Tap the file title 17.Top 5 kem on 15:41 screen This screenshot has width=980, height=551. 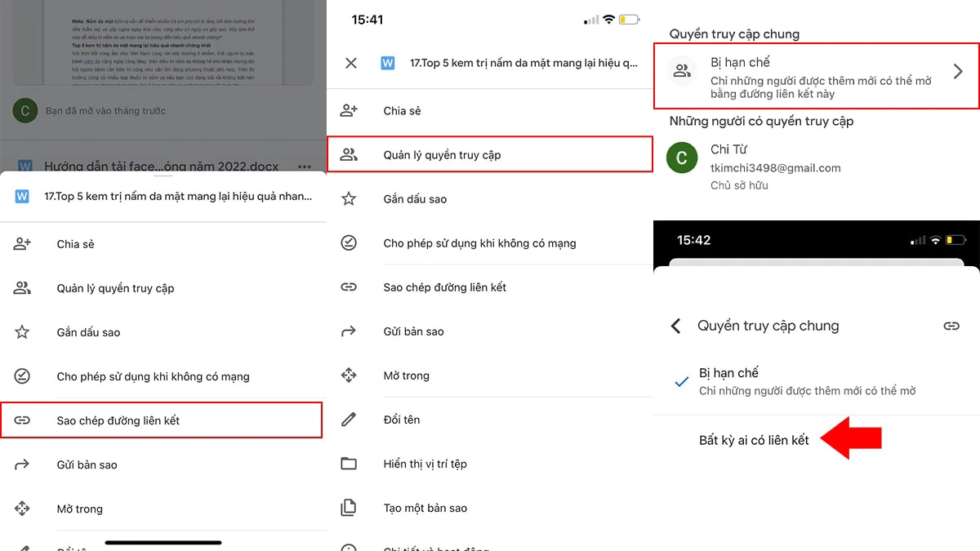pyautogui.click(x=523, y=63)
